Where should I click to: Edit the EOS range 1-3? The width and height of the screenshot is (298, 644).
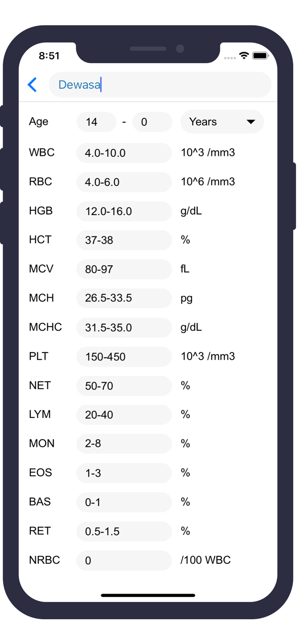124,473
